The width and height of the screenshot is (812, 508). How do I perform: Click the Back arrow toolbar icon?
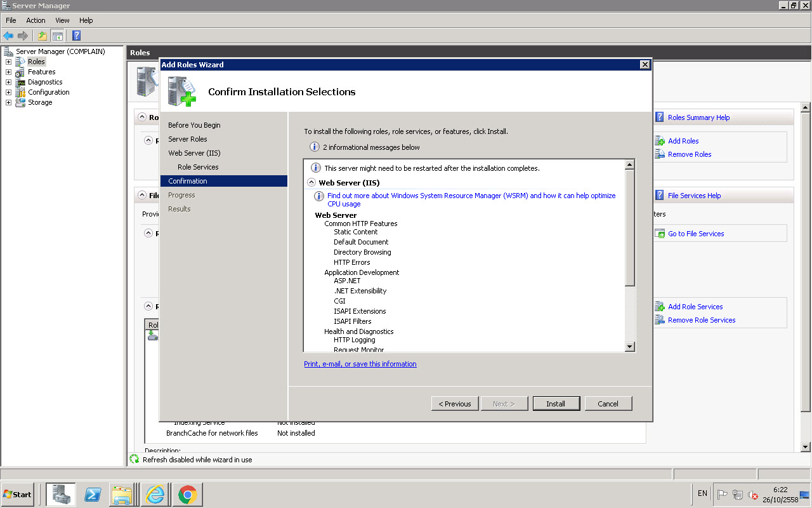coord(8,36)
